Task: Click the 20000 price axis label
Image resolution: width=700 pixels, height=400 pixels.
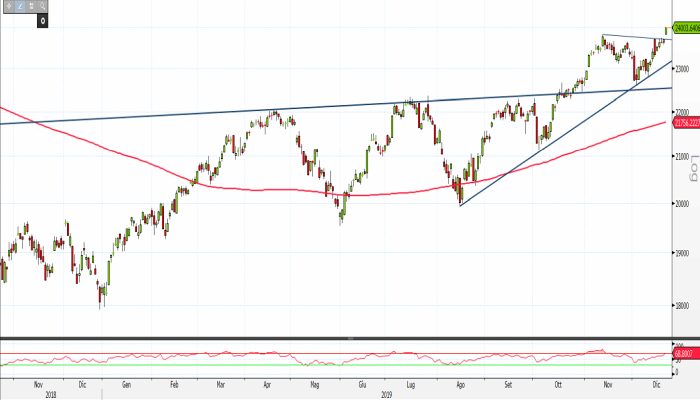Action: pyautogui.click(x=682, y=204)
